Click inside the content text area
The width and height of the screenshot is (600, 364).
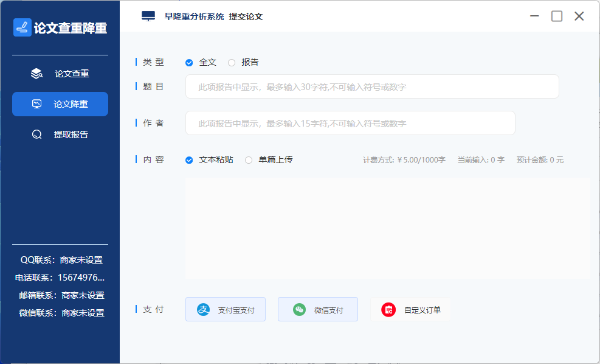click(x=387, y=229)
